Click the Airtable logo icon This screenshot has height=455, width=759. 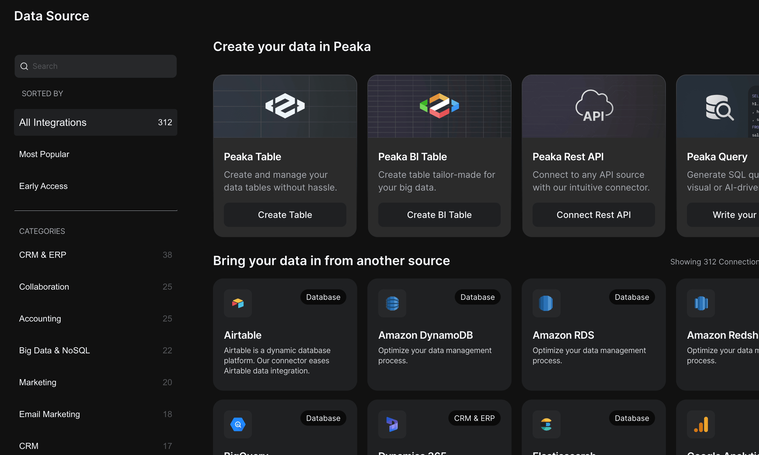(x=238, y=303)
